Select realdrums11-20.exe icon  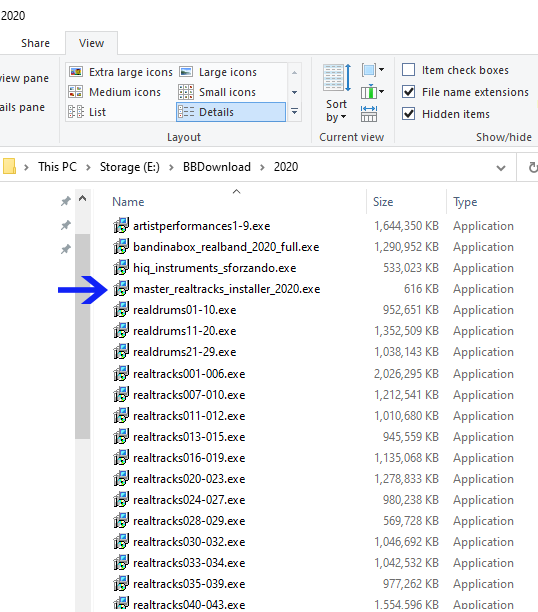point(121,330)
